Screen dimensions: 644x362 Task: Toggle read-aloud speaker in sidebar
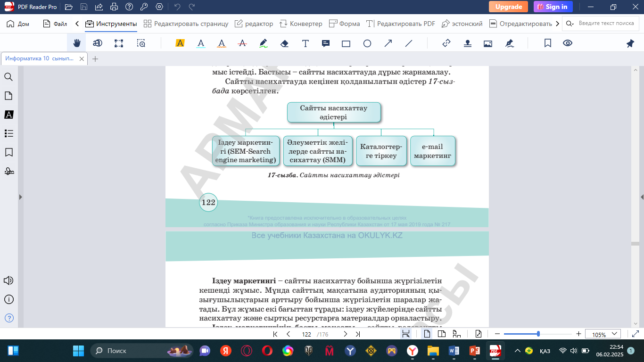click(8, 280)
